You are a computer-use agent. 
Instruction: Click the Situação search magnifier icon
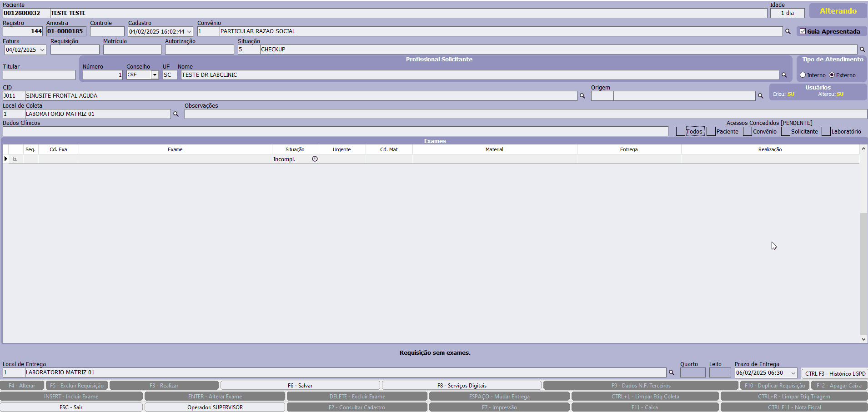click(862, 50)
